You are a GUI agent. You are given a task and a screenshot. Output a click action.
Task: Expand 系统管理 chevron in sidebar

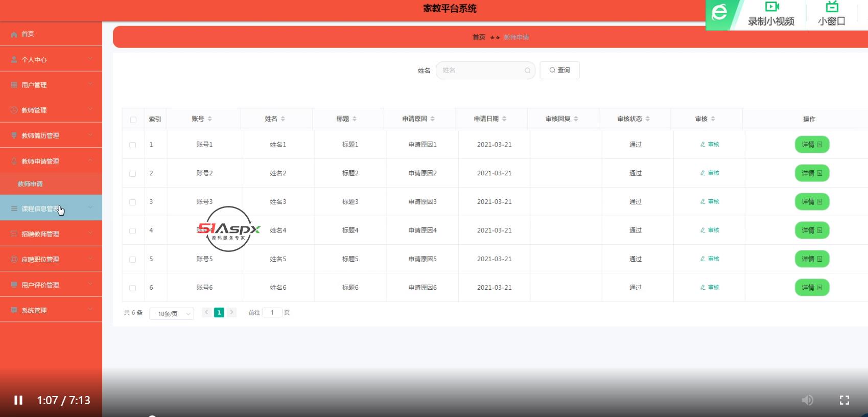click(90, 310)
